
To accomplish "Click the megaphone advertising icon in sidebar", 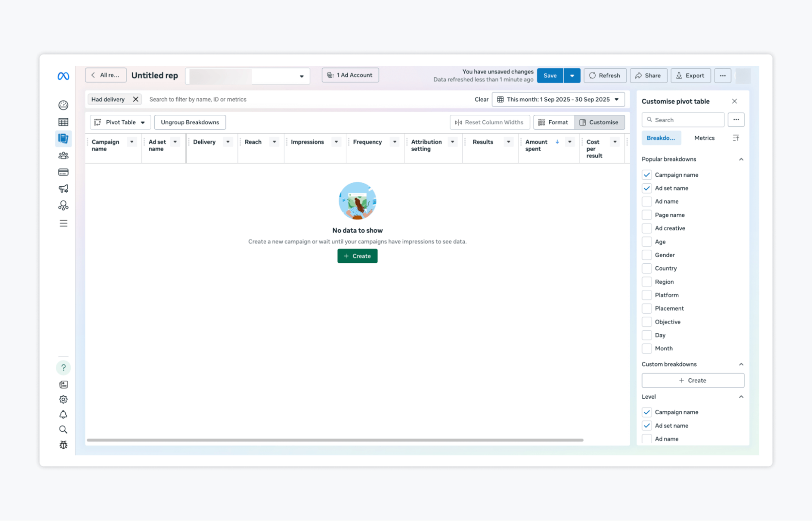I will click(63, 189).
